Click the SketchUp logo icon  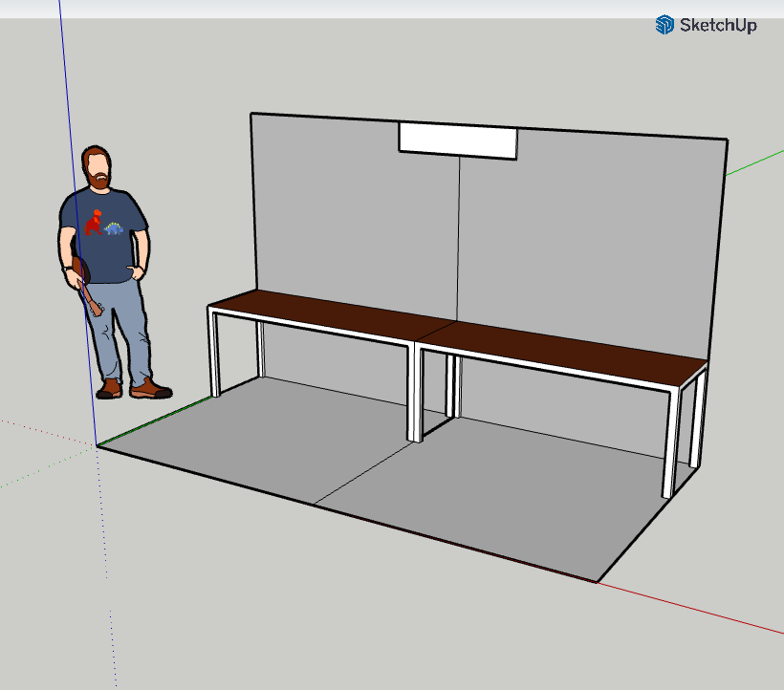[x=664, y=25]
